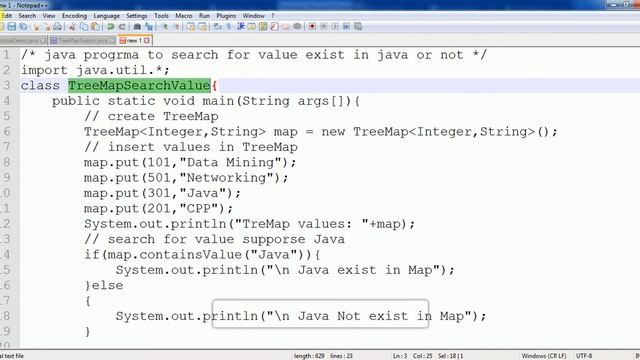Click line map.put(501,"Networking");
Screen dimensions: 640x360
[186, 178]
